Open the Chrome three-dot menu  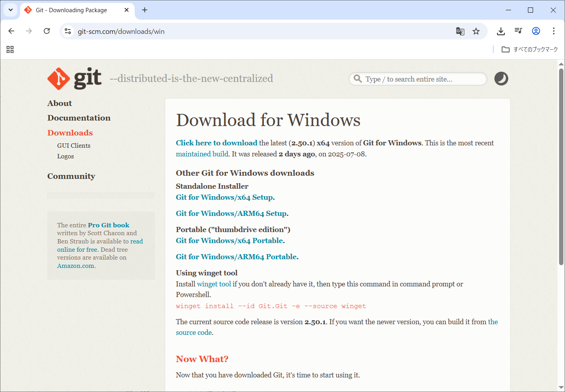tap(554, 31)
